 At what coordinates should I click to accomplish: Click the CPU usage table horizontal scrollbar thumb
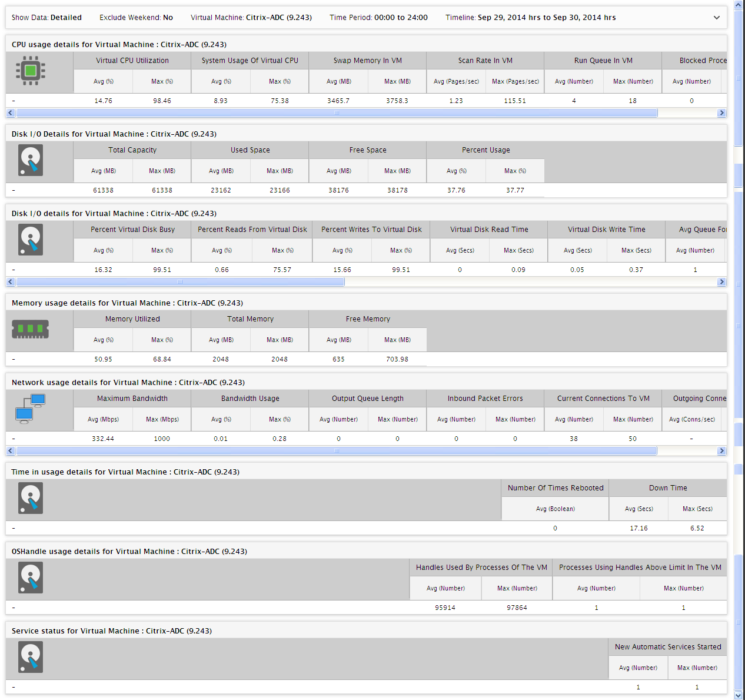coord(337,113)
